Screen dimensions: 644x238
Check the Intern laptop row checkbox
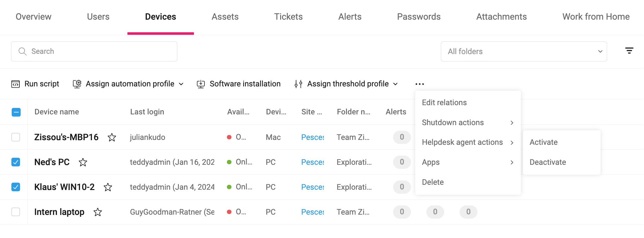[16, 212]
